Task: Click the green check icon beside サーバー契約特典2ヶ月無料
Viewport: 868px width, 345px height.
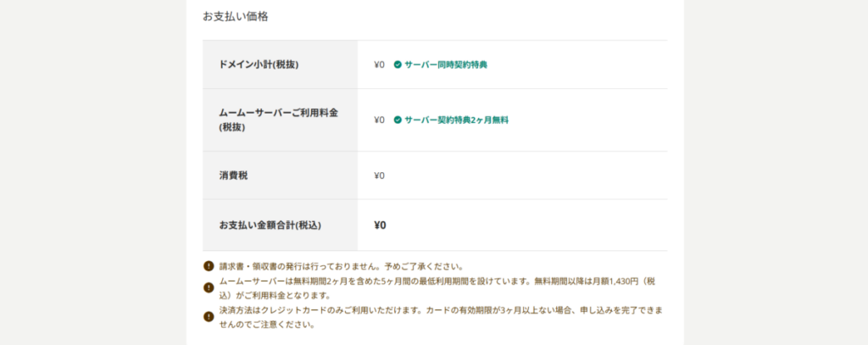Action: point(398,120)
